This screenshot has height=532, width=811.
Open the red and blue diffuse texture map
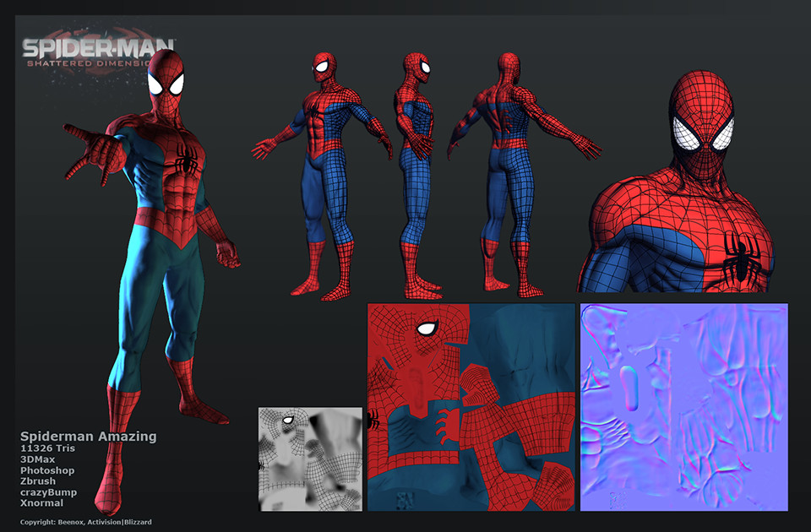(x=471, y=407)
